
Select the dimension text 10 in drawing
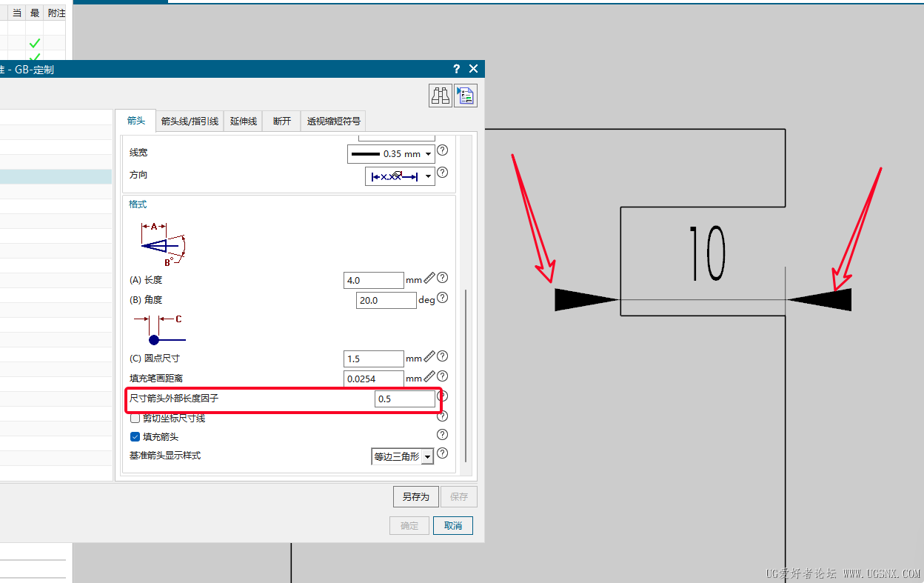[x=707, y=254]
